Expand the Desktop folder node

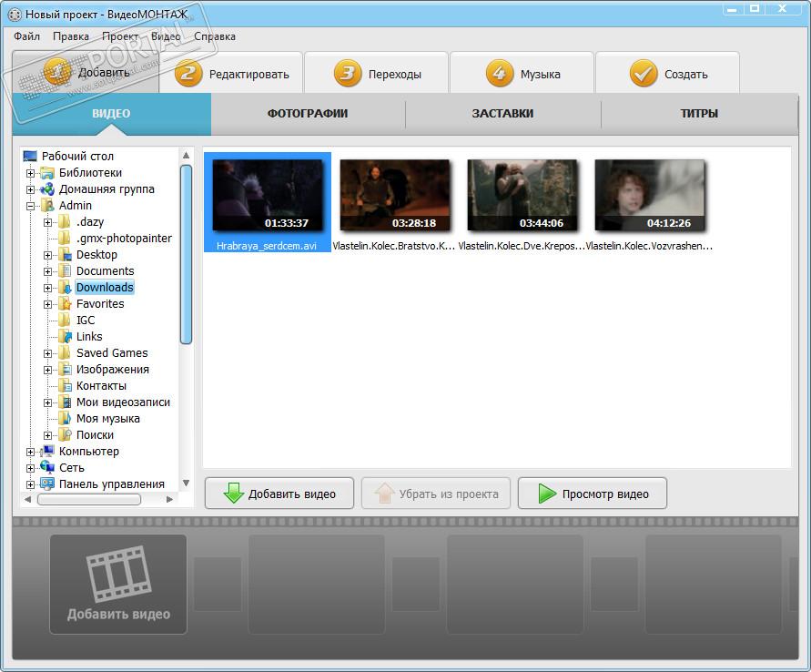point(47,255)
